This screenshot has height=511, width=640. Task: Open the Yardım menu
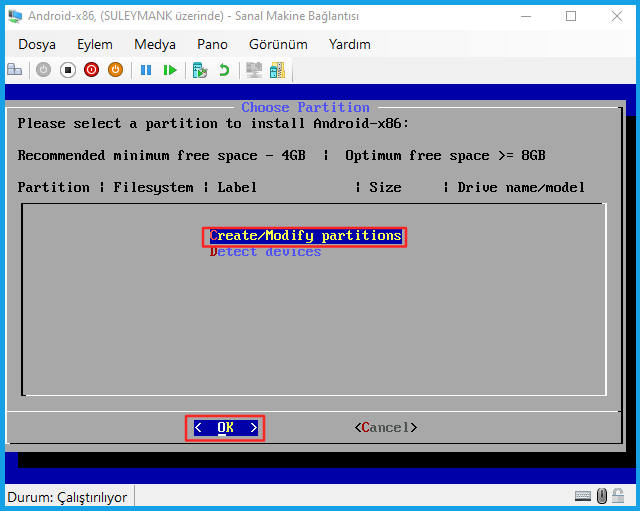pos(350,44)
